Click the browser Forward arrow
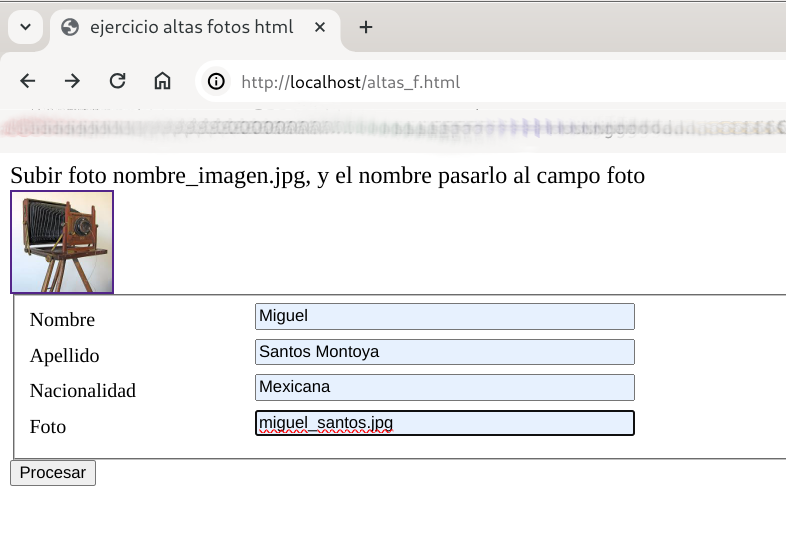Screen dimensions: 786x548 coord(72,82)
